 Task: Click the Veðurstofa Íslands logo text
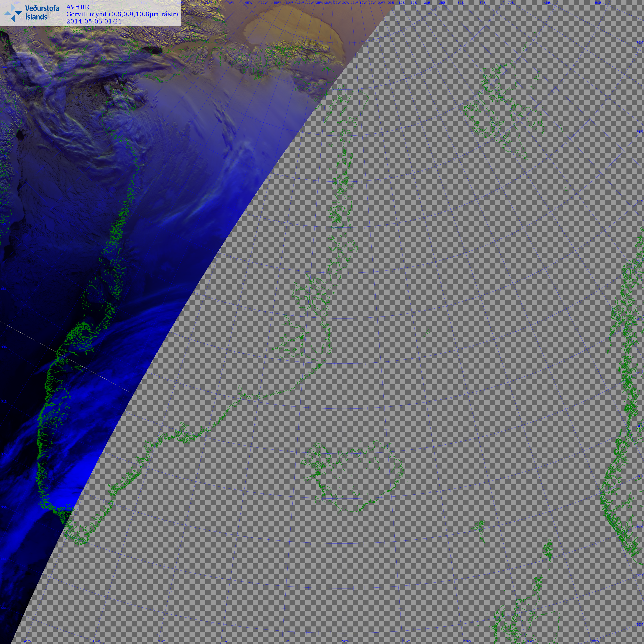[42, 13]
